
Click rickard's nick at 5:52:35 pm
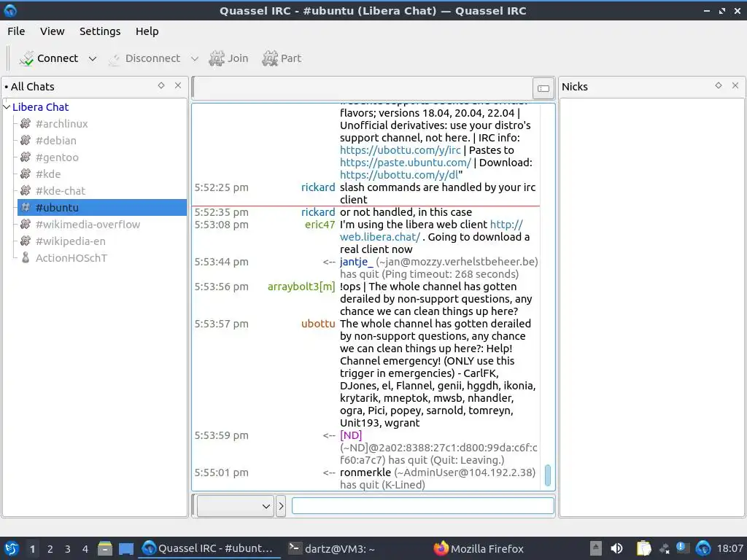pos(318,212)
